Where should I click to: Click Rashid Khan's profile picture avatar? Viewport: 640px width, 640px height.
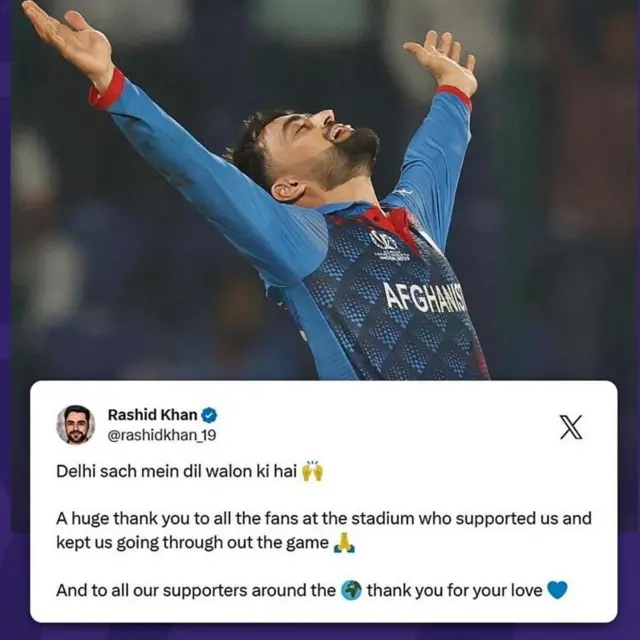(x=76, y=425)
